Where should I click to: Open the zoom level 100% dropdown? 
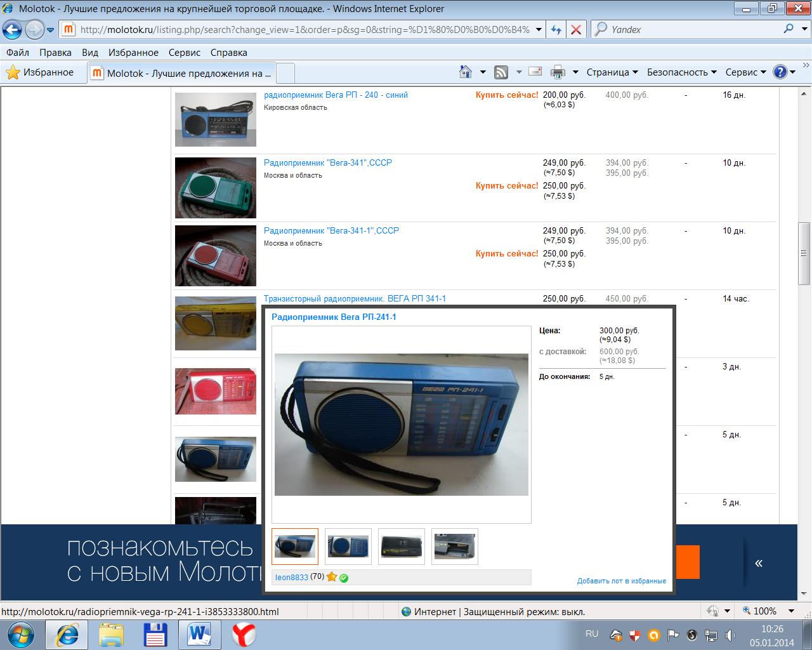791,611
